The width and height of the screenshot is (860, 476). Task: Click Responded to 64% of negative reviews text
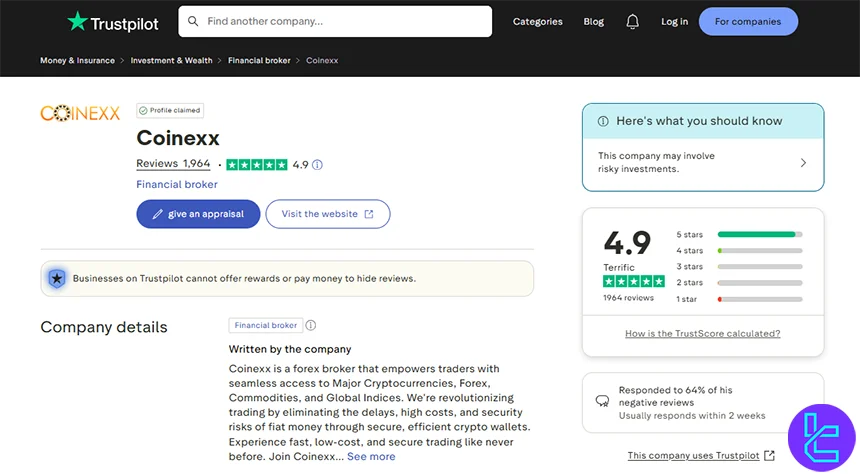tap(675, 396)
